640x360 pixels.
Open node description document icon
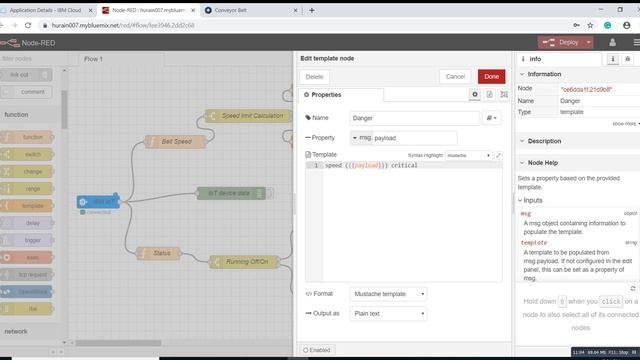489,94
